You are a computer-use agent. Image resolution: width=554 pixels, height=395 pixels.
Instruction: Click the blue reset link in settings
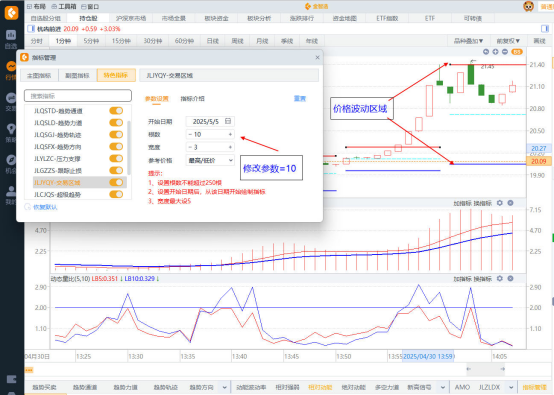[x=300, y=98]
